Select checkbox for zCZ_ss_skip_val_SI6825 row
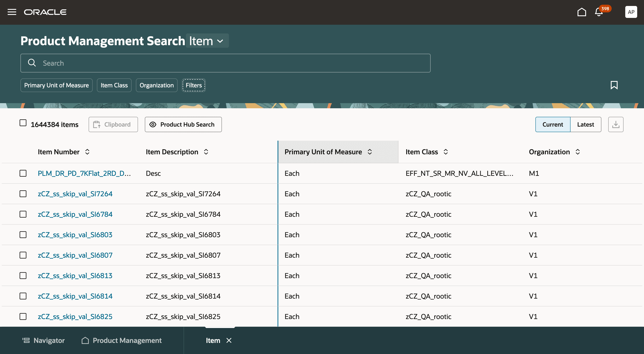Screen dimensions: 644x354 23,316
